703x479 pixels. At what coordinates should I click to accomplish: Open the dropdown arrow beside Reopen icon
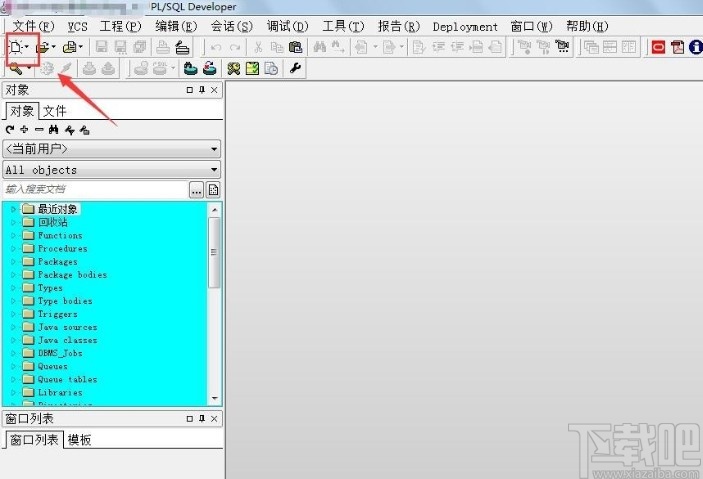click(81, 47)
